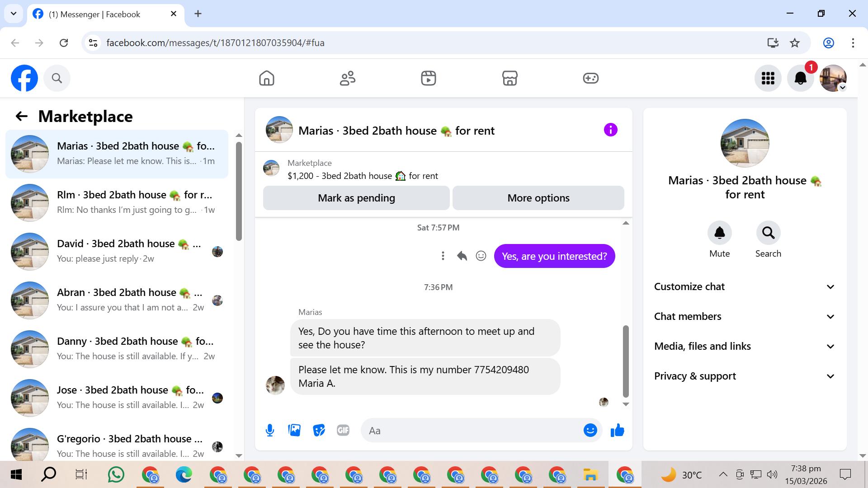Screen dimensions: 868x488
Task: Open the account profile picture menu
Action: tap(833, 78)
